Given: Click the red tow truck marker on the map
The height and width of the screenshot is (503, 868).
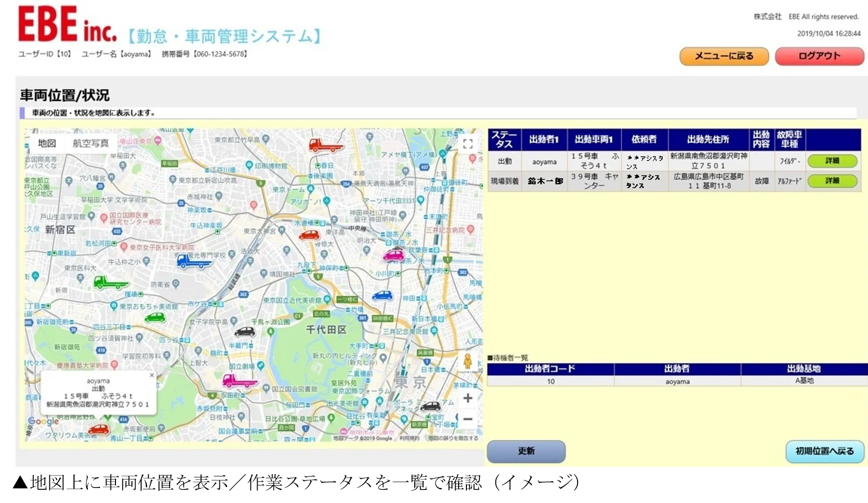Looking at the screenshot, I should tap(325, 145).
